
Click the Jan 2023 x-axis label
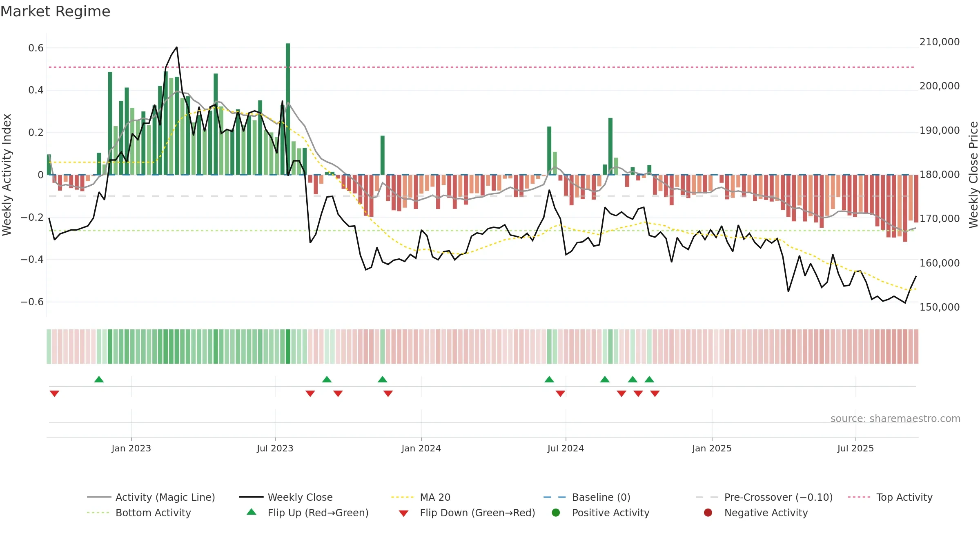tap(131, 449)
